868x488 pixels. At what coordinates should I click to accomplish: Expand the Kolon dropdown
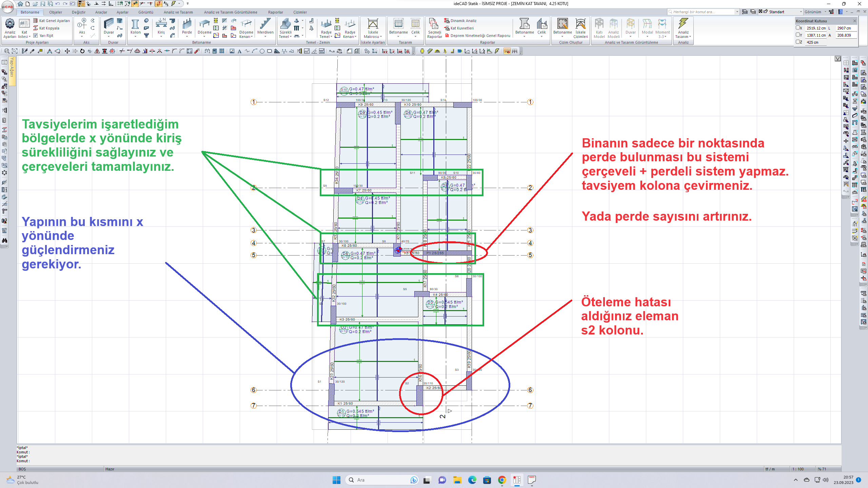tap(135, 36)
